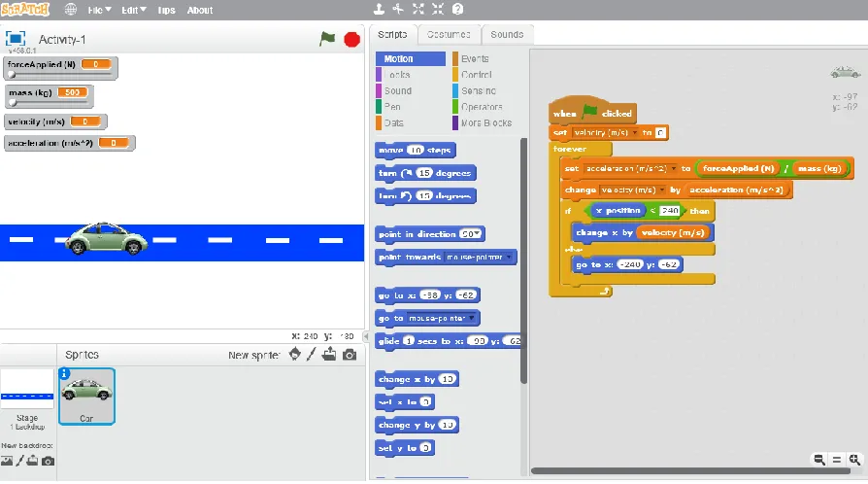The height and width of the screenshot is (484, 868).
Task: Open acceleration variable dropdown in set block
Action: (x=674, y=168)
